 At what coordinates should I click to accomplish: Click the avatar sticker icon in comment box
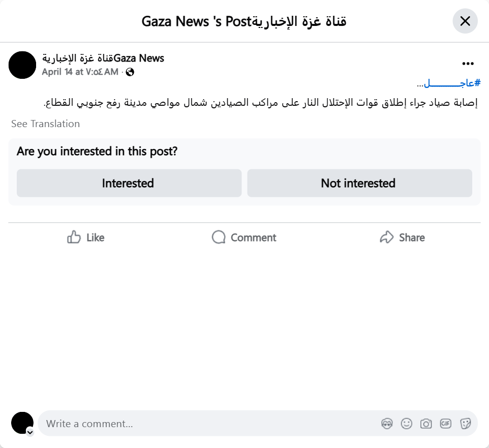[387, 423]
